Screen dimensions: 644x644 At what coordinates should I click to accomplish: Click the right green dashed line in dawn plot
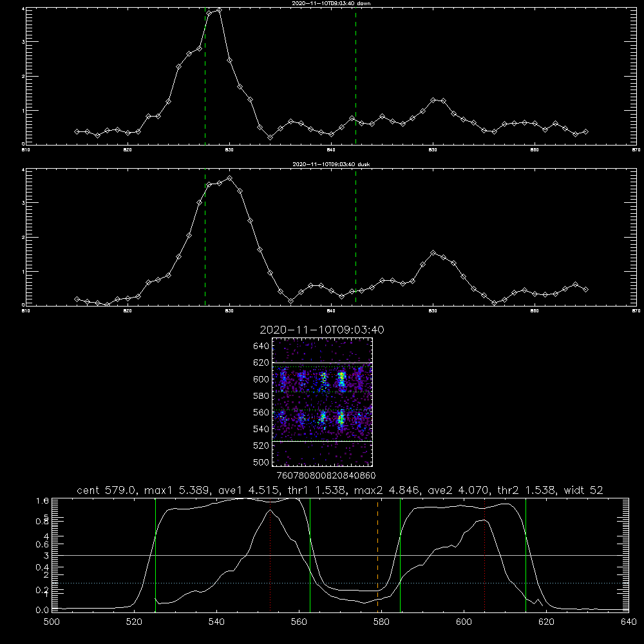[355, 76]
